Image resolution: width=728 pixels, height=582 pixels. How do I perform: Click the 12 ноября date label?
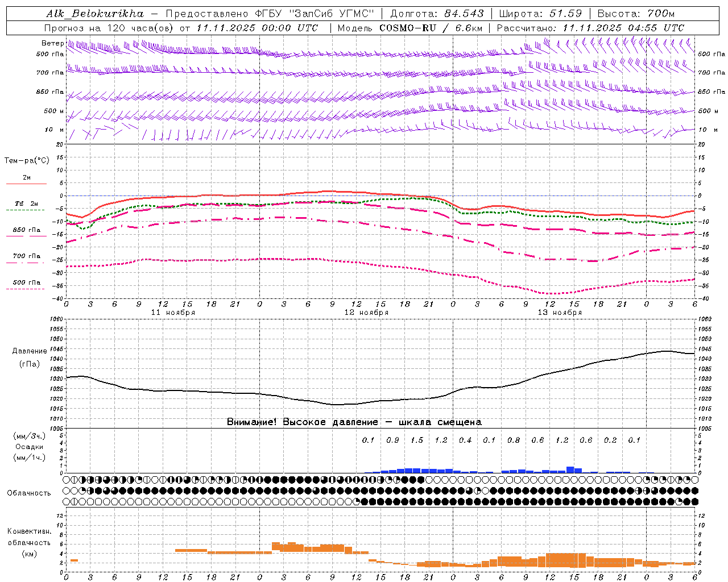click(366, 313)
